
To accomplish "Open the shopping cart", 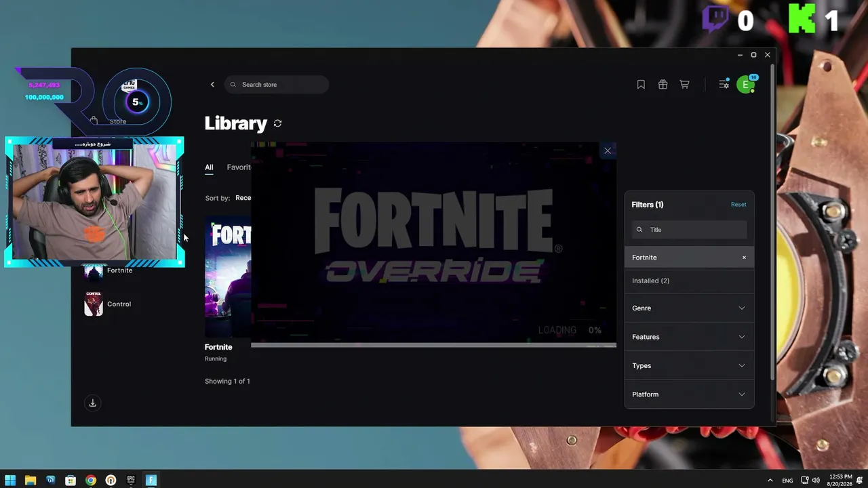I will 684,85.
